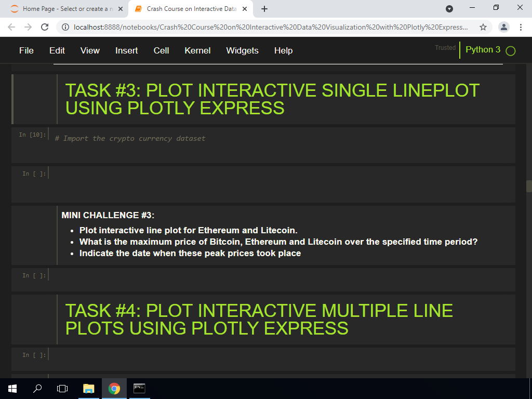Screen dimensions: 532x399
Task: Open File Explorer from taskbar
Action: coord(89,389)
